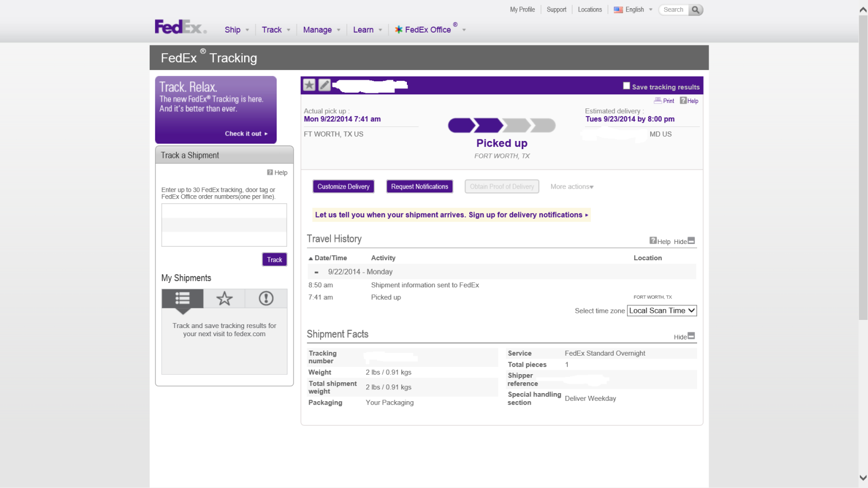
Task: Click the shipment status progress bar
Action: click(502, 126)
